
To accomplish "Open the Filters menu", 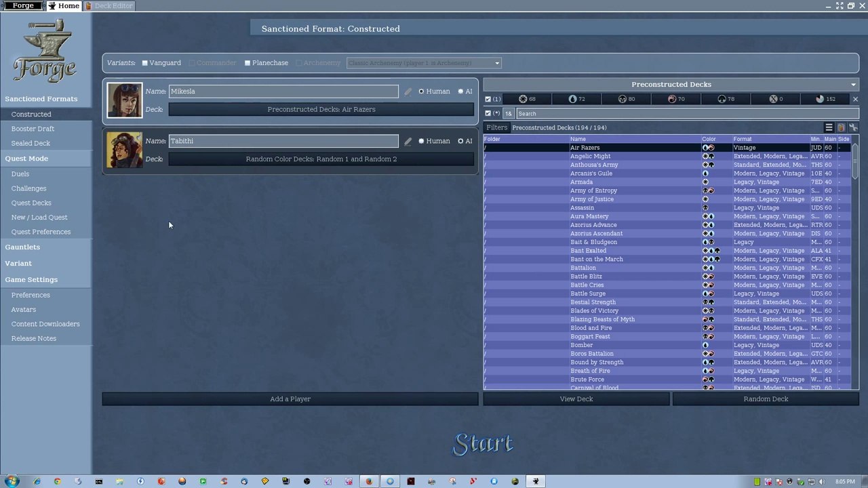I will (496, 127).
